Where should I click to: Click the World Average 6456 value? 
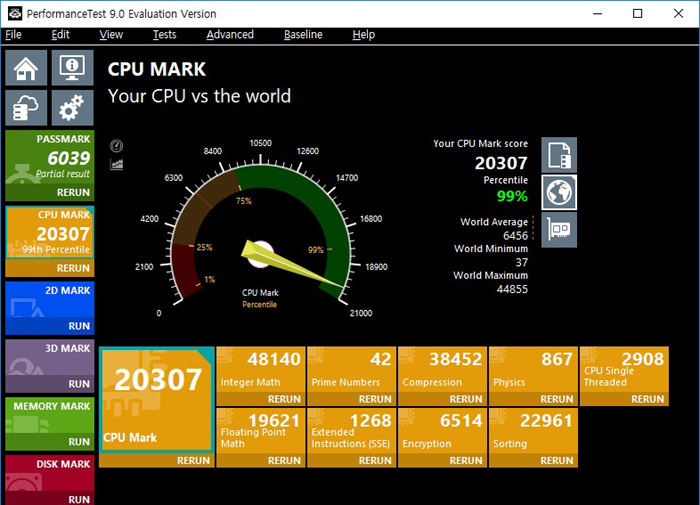point(515,236)
